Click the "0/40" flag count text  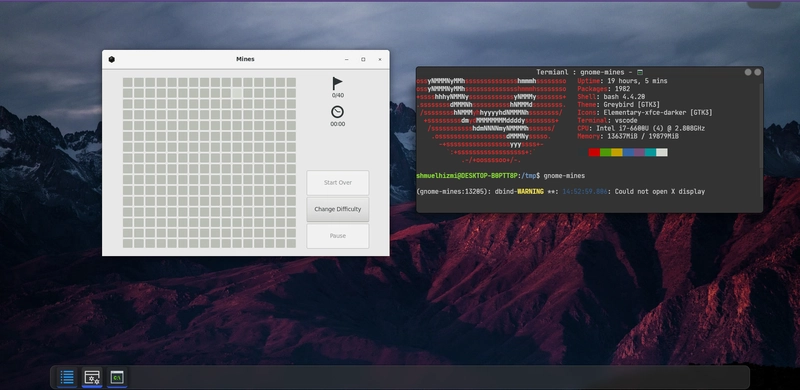(x=338, y=95)
